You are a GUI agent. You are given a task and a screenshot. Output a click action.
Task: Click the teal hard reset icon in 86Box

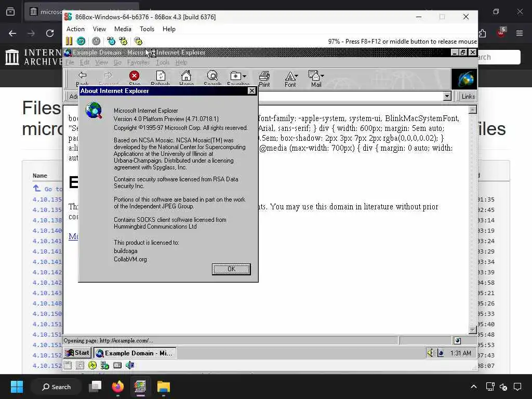[81, 42]
